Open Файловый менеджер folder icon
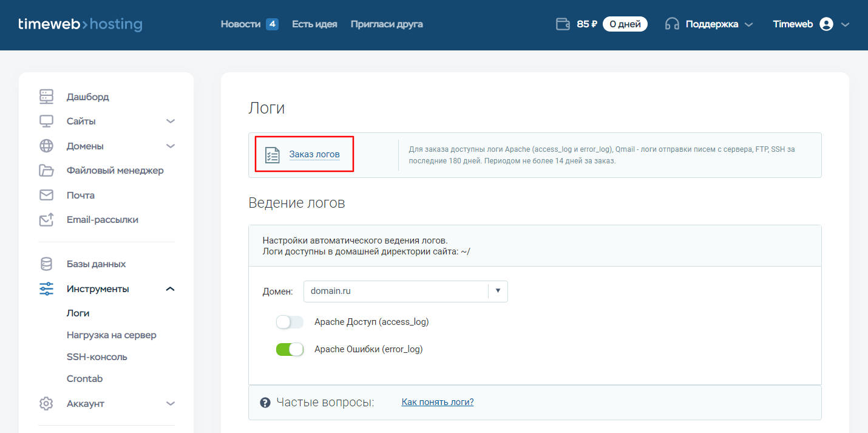Image resolution: width=868 pixels, height=433 pixels. (x=47, y=171)
